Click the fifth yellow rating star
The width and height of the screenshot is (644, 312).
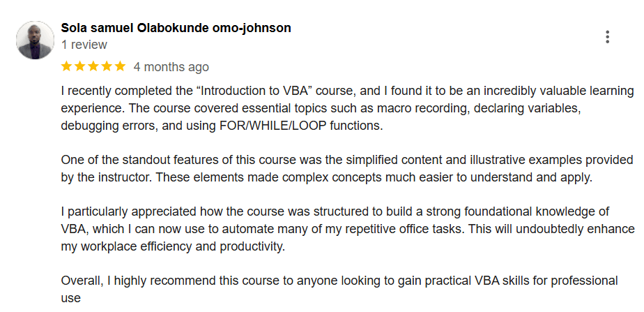120,67
